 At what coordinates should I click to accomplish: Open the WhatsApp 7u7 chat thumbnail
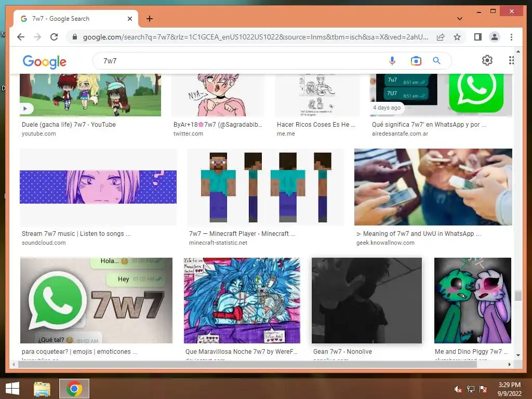tap(441, 95)
